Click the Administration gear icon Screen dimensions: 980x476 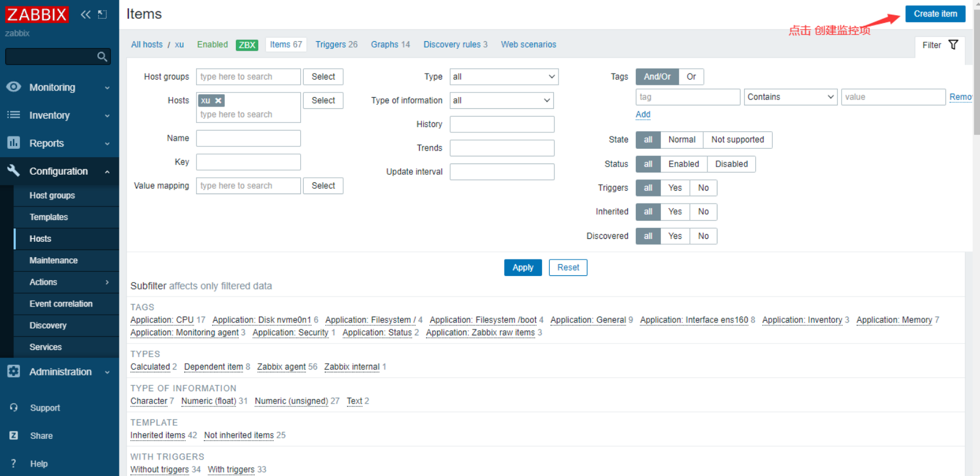pyautogui.click(x=14, y=371)
